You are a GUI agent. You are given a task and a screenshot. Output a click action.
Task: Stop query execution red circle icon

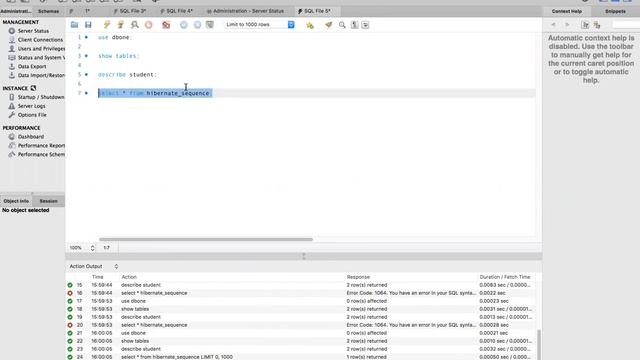point(149,25)
